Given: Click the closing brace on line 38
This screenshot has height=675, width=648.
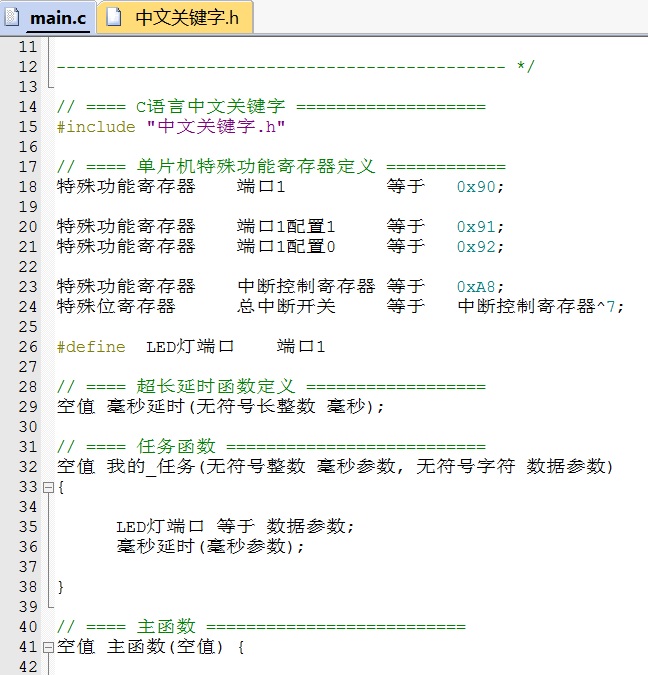Looking at the screenshot, I should (x=61, y=587).
